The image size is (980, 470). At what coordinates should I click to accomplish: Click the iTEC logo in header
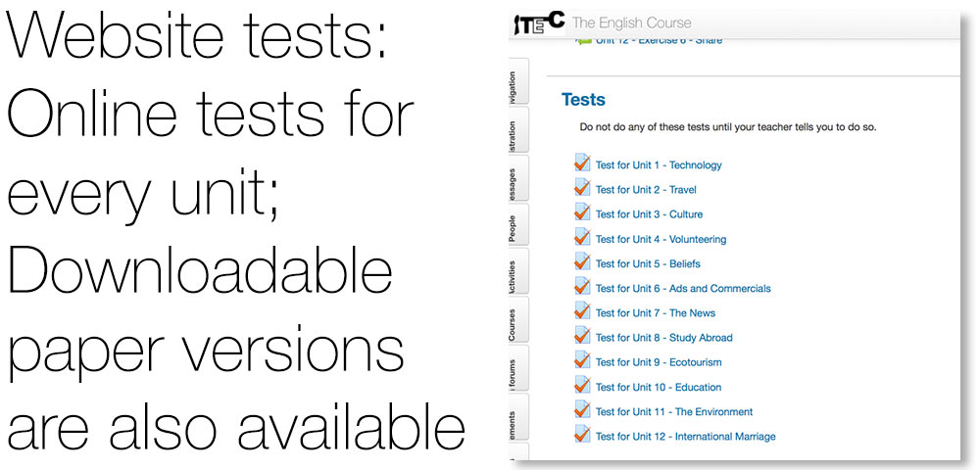[x=539, y=23]
